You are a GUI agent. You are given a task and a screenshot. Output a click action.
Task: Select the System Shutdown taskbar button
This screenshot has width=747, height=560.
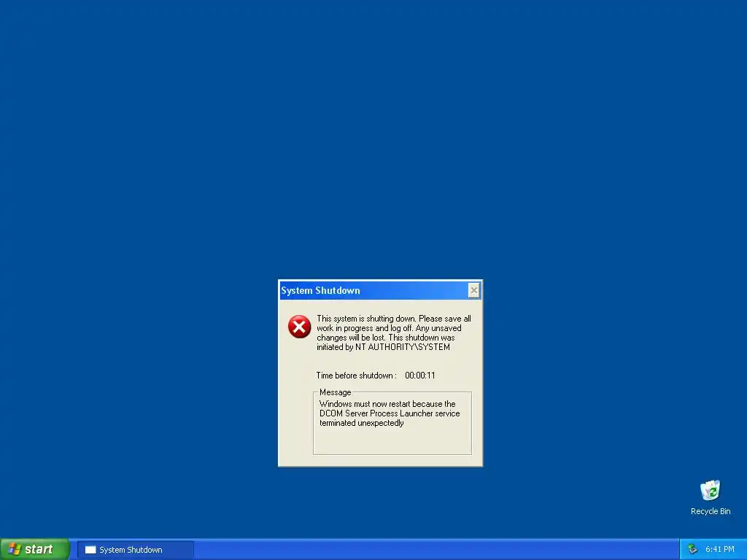[x=135, y=550]
